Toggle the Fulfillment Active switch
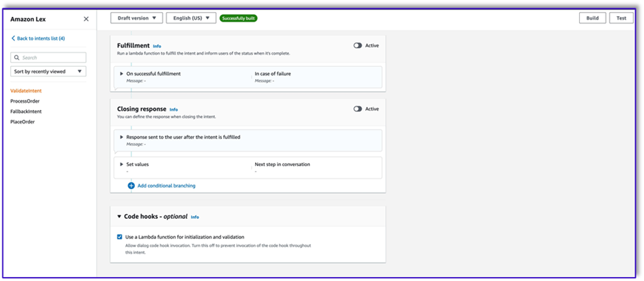 pyautogui.click(x=357, y=46)
